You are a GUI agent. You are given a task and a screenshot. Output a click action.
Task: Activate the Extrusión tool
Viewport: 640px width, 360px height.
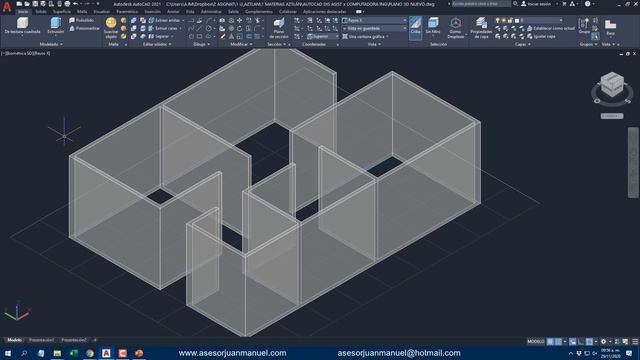[56, 25]
